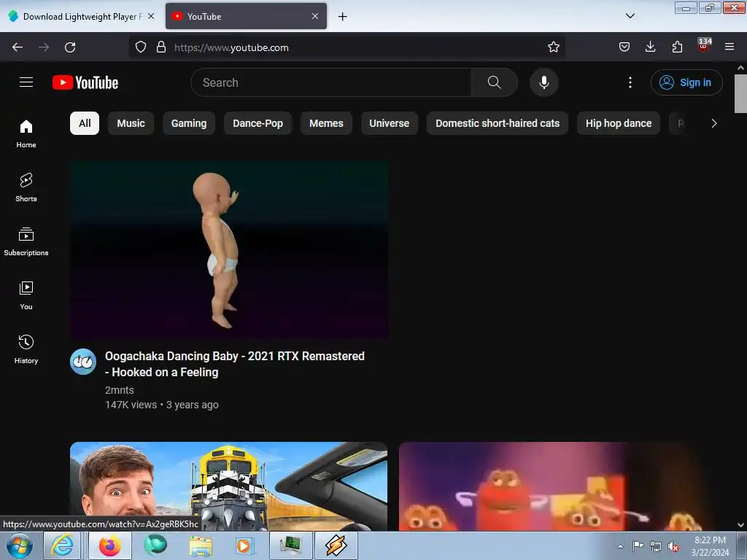Open Firefox downloads panel
The width and height of the screenshot is (747, 560).
click(650, 47)
